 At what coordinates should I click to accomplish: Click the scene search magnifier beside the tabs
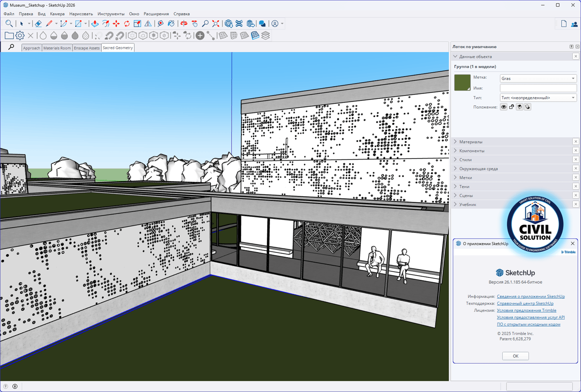point(11,47)
